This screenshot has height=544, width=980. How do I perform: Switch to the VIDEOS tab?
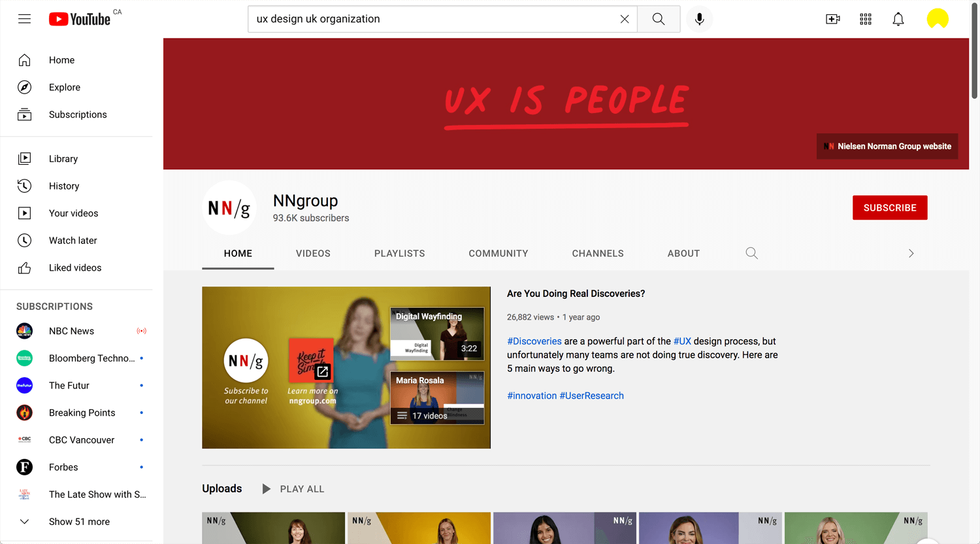313,254
